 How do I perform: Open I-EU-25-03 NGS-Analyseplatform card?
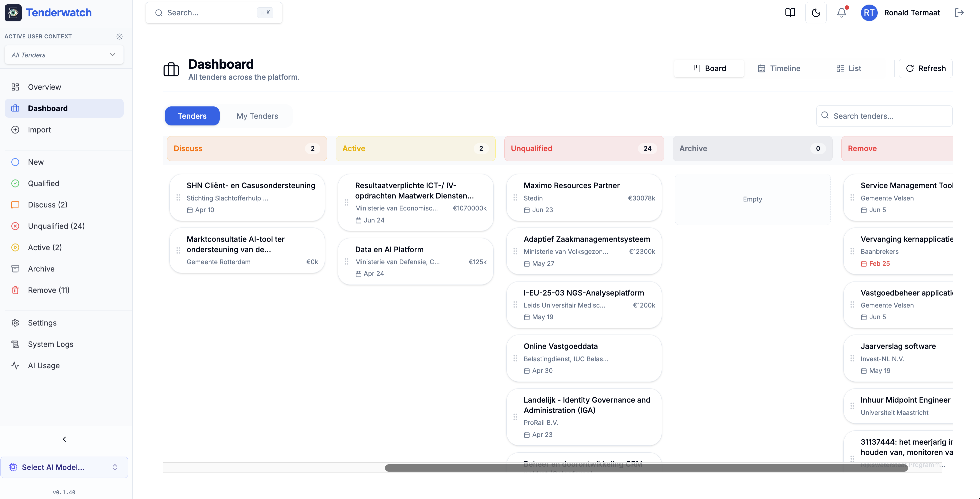pos(584,305)
